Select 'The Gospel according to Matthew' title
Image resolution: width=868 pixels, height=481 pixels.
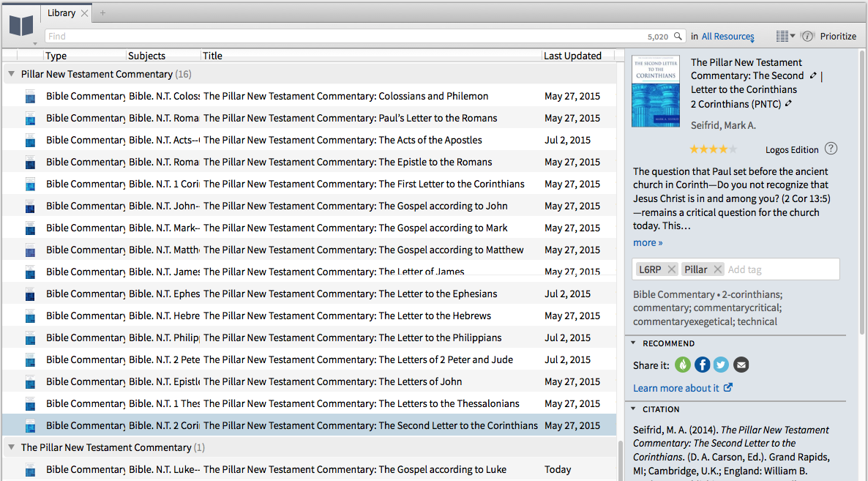363,250
